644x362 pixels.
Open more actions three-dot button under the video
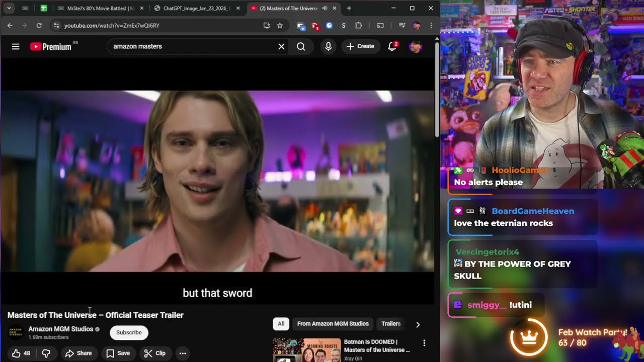[x=183, y=353]
